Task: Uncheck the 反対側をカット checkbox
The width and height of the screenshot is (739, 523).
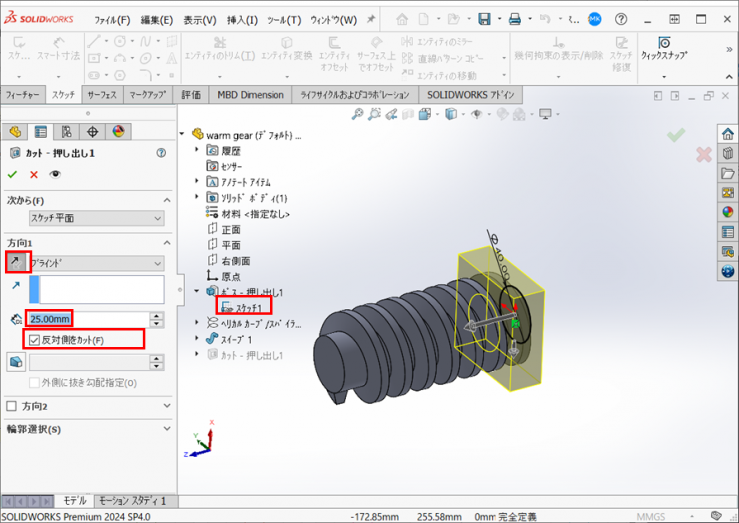Action: (x=35, y=340)
